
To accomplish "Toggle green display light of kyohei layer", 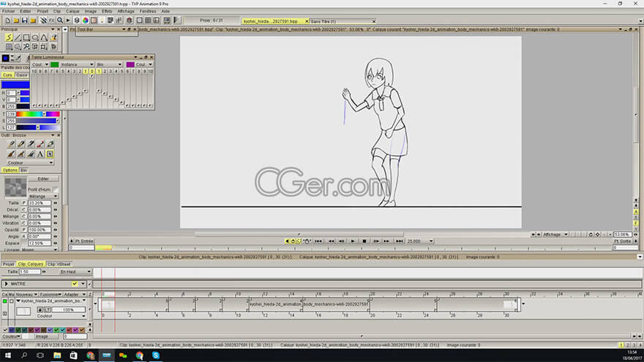I will point(5,301).
